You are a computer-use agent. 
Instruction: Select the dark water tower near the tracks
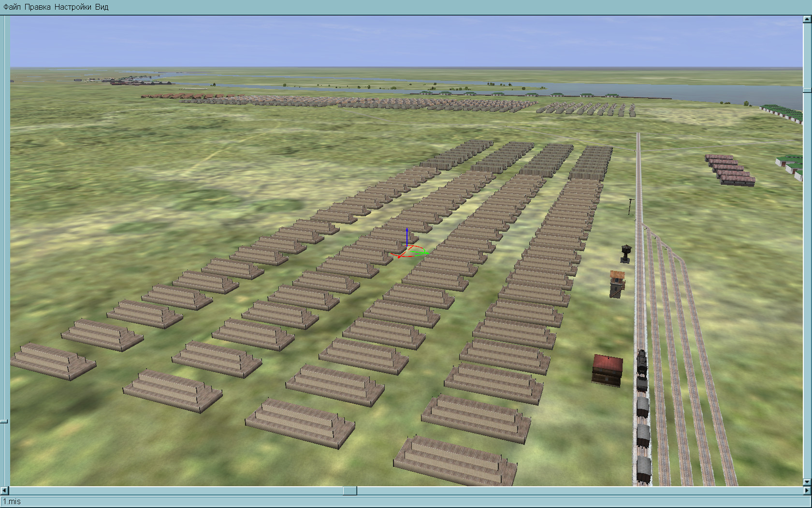point(626,254)
